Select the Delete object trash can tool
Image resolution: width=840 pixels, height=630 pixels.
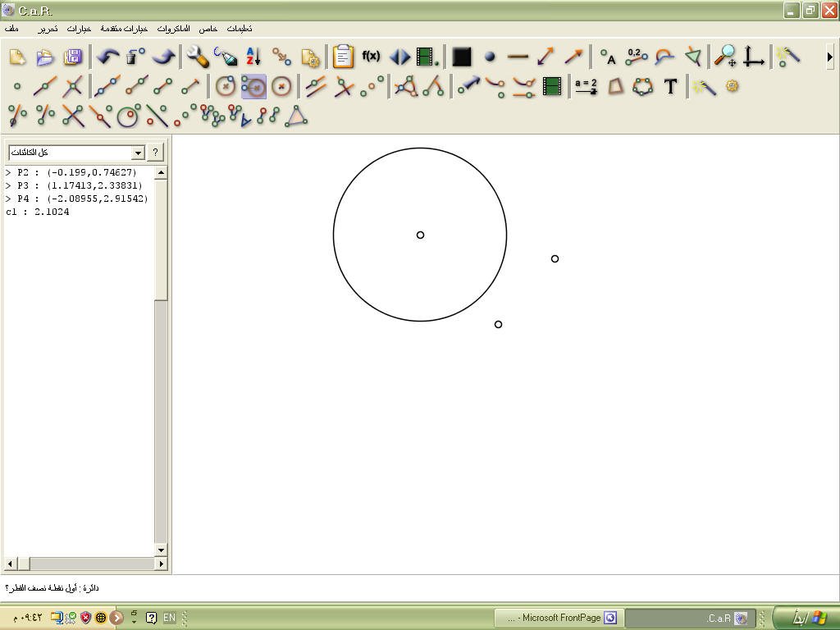tap(135, 57)
